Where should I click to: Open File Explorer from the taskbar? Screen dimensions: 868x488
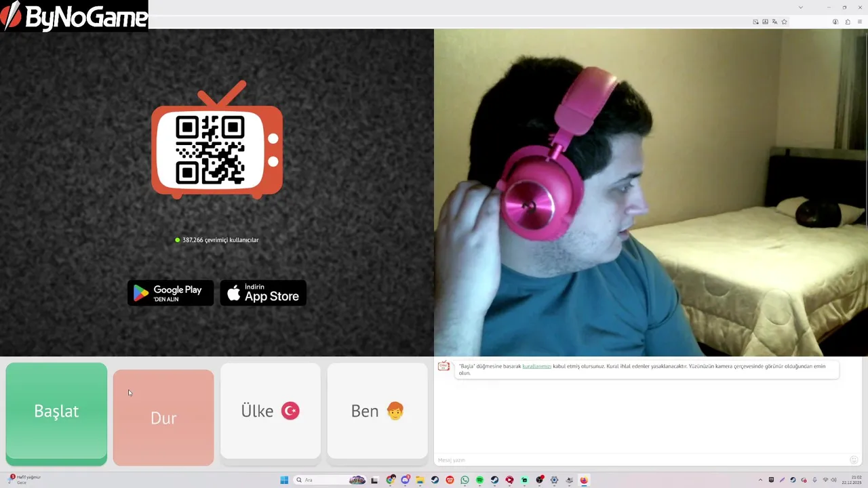(420, 480)
